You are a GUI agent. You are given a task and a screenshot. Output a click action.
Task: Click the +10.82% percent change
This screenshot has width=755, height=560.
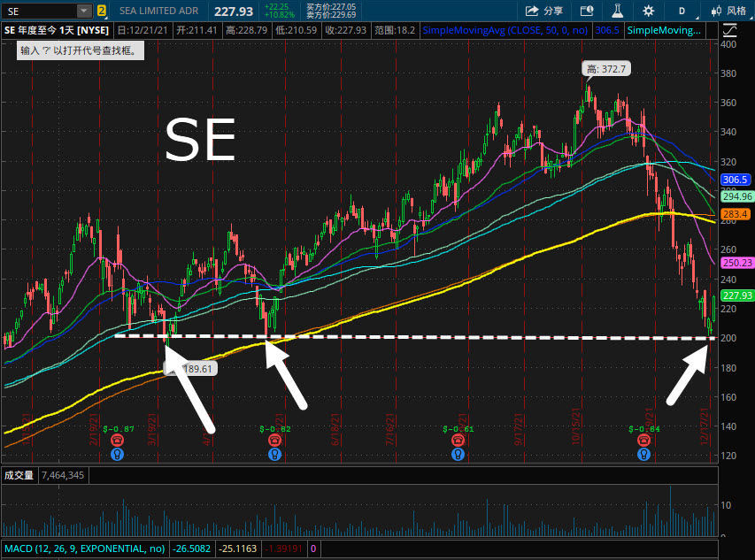pyautogui.click(x=280, y=15)
